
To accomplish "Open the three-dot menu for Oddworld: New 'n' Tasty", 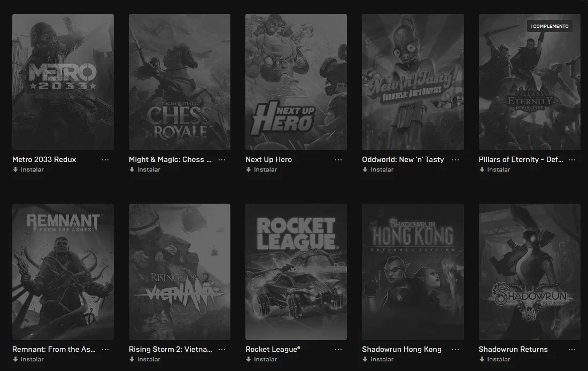I will pyautogui.click(x=455, y=160).
